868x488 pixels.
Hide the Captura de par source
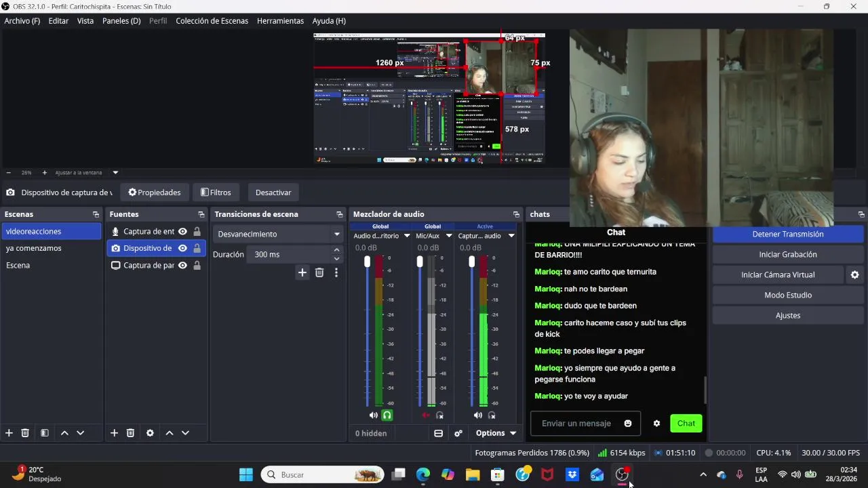pyautogui.click(x=182, y=265)
